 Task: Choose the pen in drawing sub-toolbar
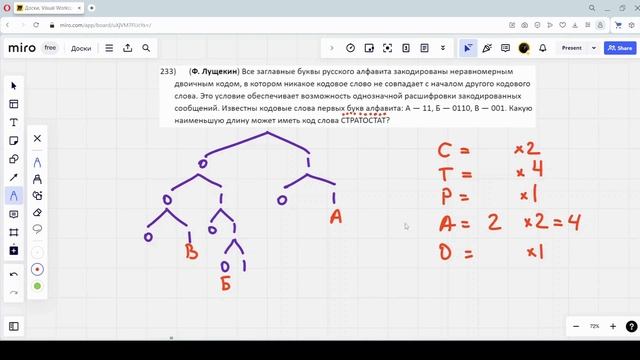pyautogui.click(x=37, y=162)
